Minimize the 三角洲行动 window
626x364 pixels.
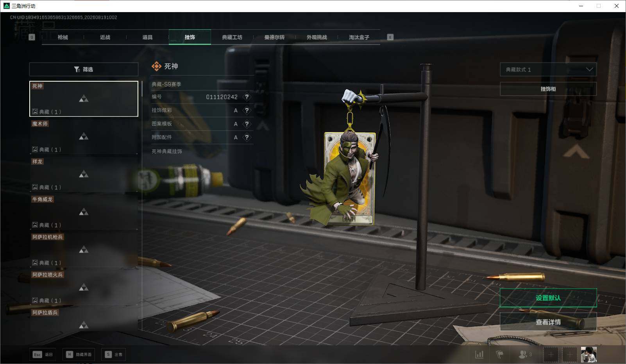[581, 6]
